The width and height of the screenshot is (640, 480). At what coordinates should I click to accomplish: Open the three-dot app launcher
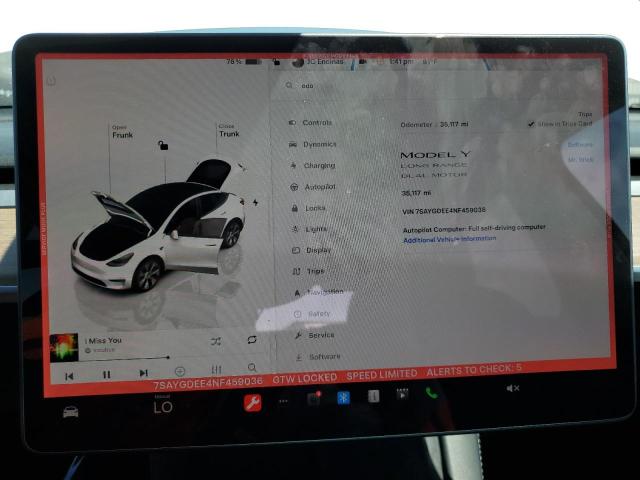click(283, 401)
